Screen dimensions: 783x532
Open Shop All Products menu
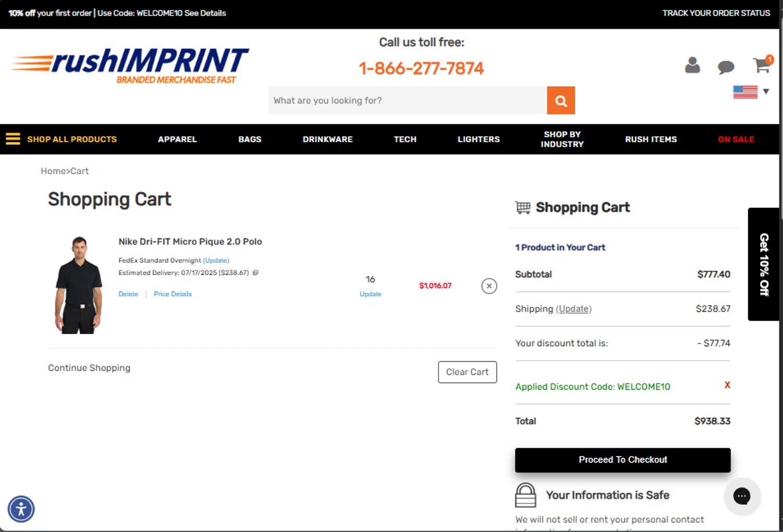click(72, 139)
